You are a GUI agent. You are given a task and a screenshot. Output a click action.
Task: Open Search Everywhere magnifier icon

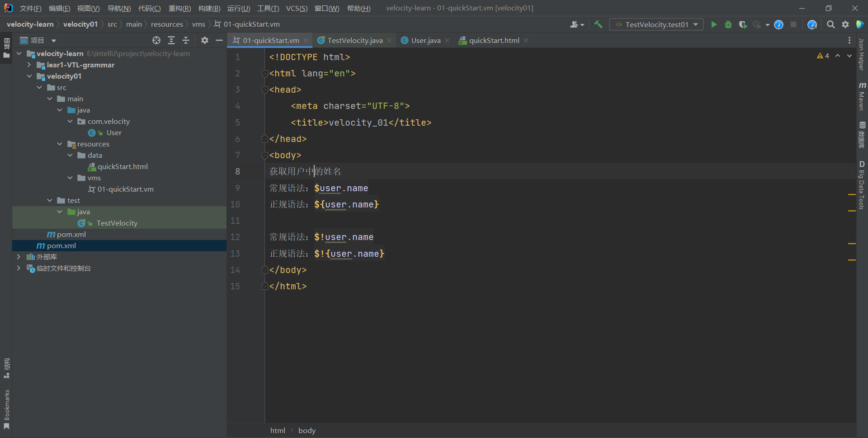point(830,24)
